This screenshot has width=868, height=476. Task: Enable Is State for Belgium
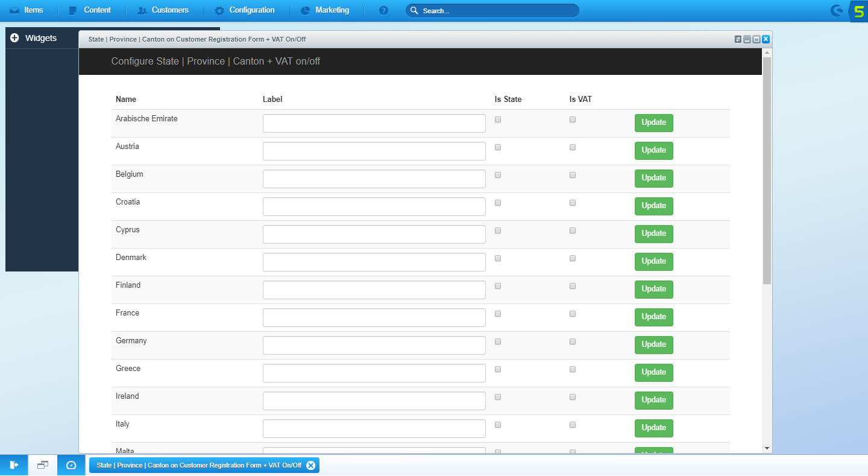[498, 175]
